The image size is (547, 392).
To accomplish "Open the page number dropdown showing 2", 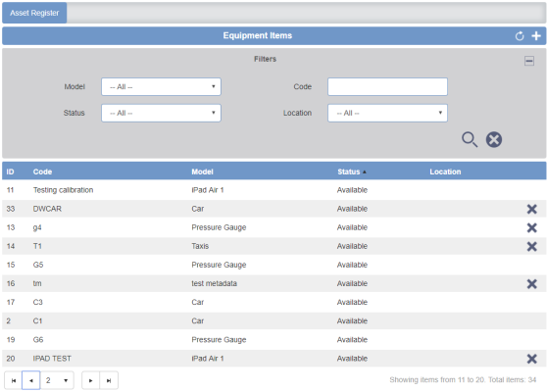I will coord(57,380).
